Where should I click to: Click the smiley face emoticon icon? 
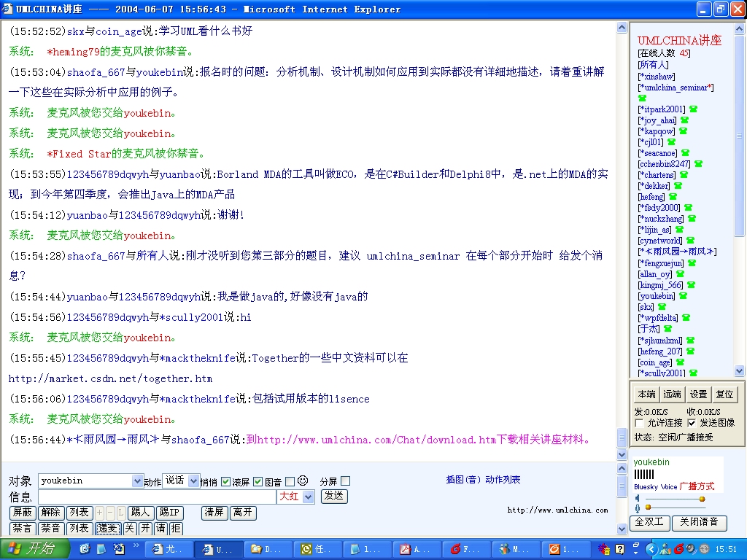303,481
